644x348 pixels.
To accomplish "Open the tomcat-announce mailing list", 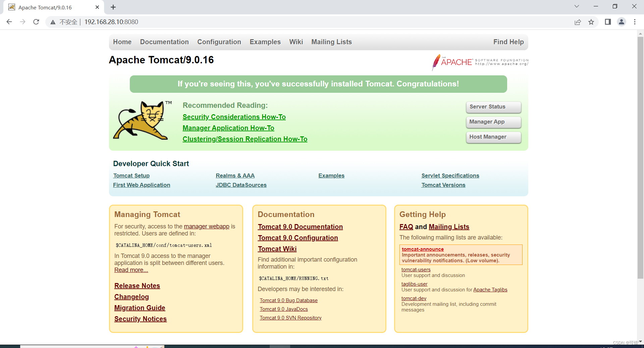I will click(423, 249).
